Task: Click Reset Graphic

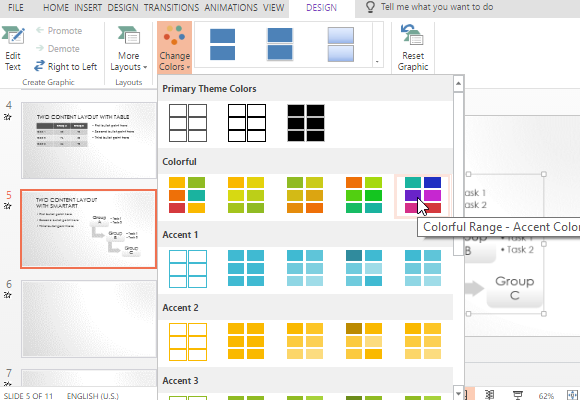Action: pyautogui.click(x=413, y=48)
